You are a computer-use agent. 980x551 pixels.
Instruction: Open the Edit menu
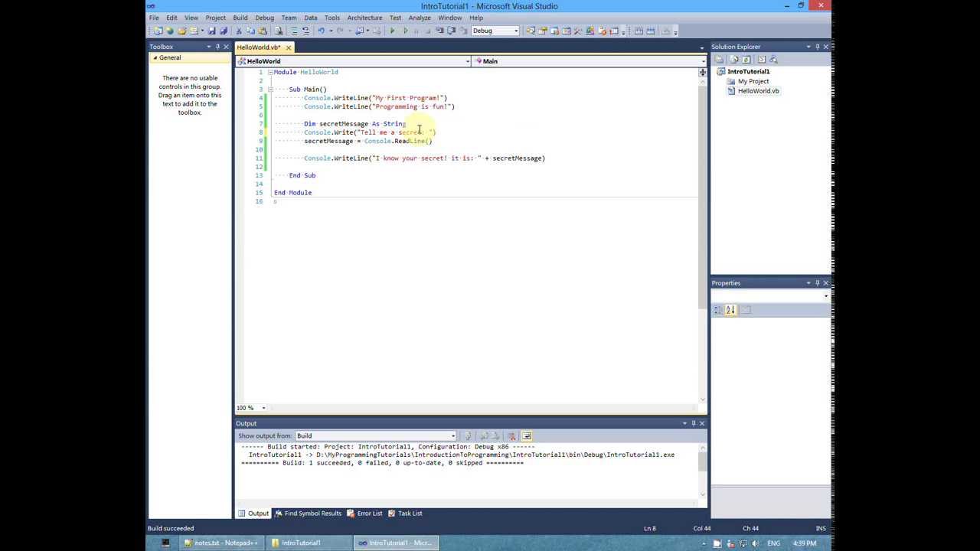coord(171,18)
